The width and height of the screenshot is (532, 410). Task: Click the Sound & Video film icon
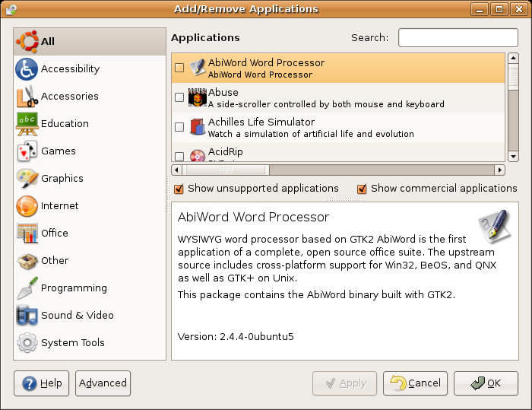tap(27, 316)
